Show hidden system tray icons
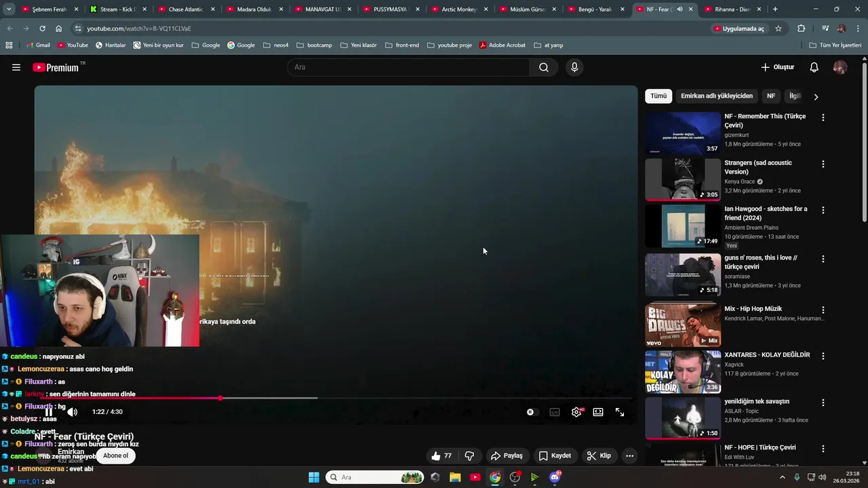868x488 pixels. tap(782, 477)
